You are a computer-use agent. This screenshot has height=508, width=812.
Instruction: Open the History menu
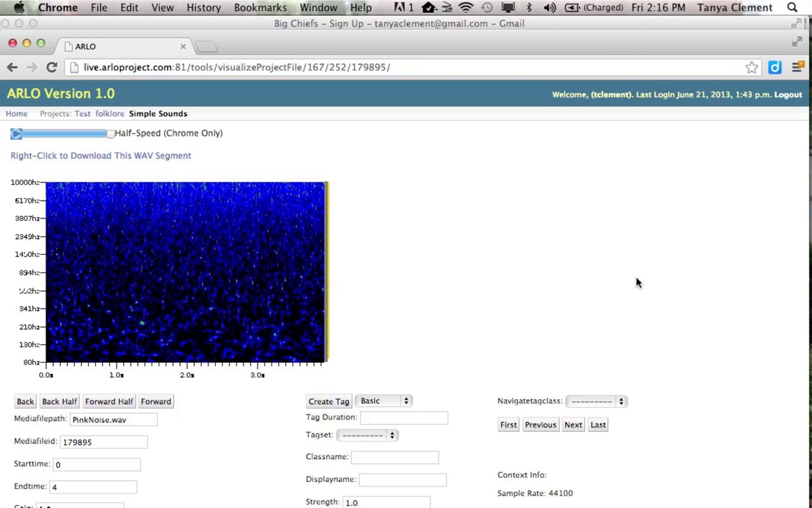[204, 7]
